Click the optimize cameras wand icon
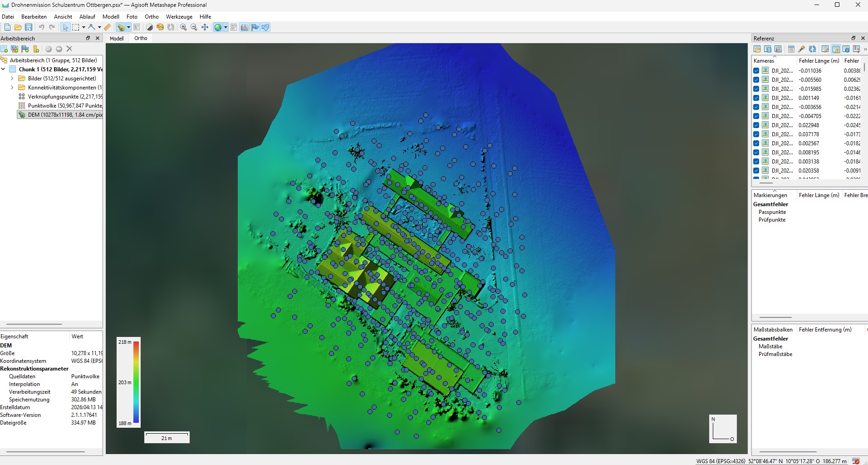The image size is (868, 465). point(802,49)
